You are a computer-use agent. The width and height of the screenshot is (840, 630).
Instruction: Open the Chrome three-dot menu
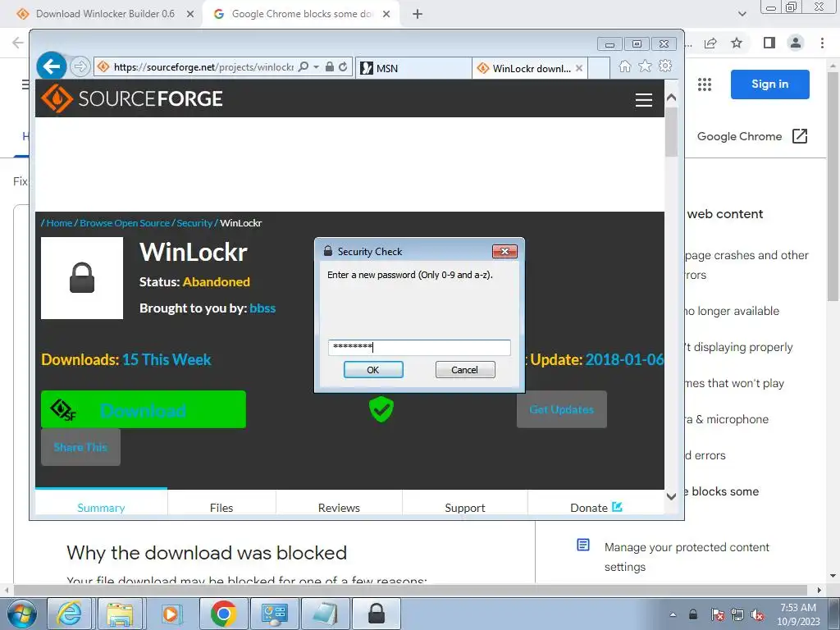(x=822, y=43)
